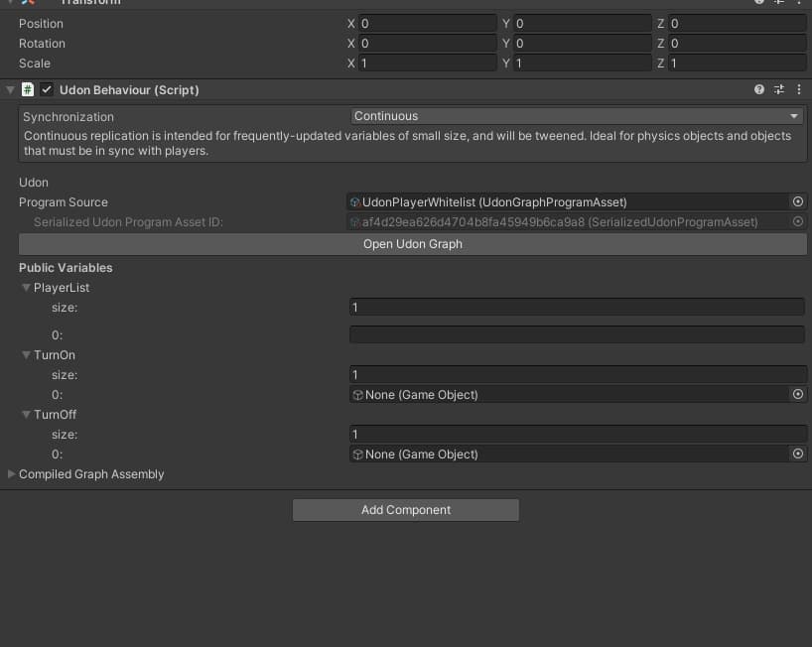Open object picker for TurnOn element 0
This screenshot has height=647, width=812.
[798, 394]
